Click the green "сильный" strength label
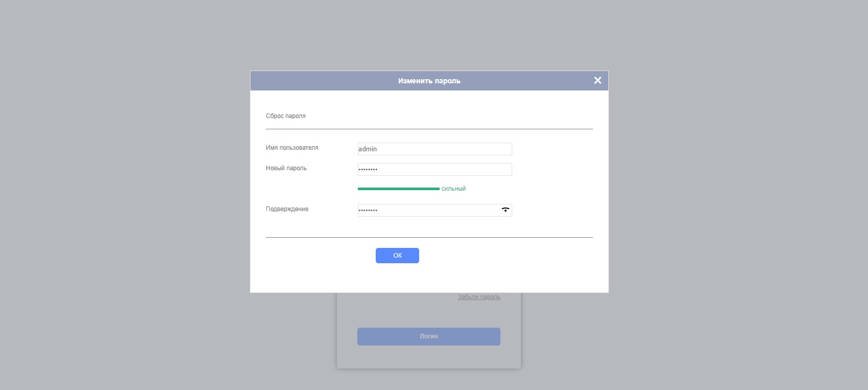The width and height of the screenshot is (868, 390). coord(453,189)
